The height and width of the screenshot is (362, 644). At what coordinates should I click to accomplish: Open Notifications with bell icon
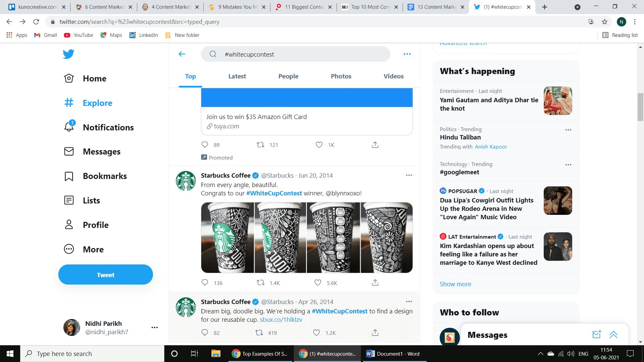coord(99,127)
